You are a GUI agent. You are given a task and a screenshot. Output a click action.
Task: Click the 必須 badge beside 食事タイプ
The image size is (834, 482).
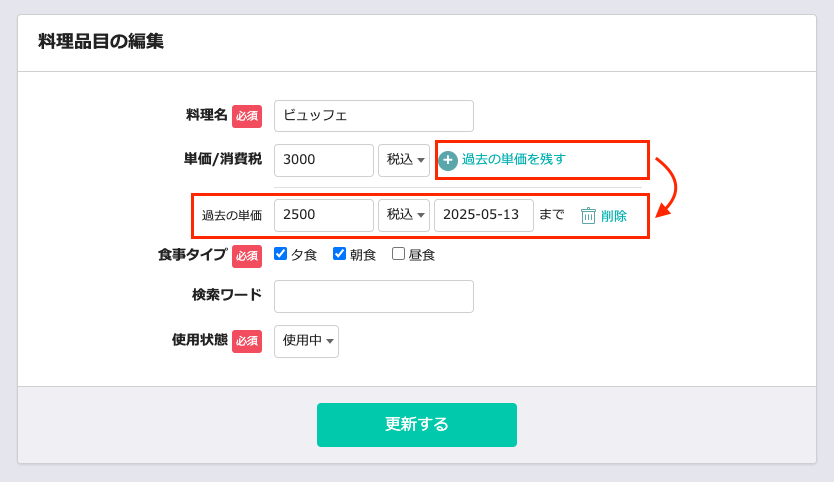(247, 256)
